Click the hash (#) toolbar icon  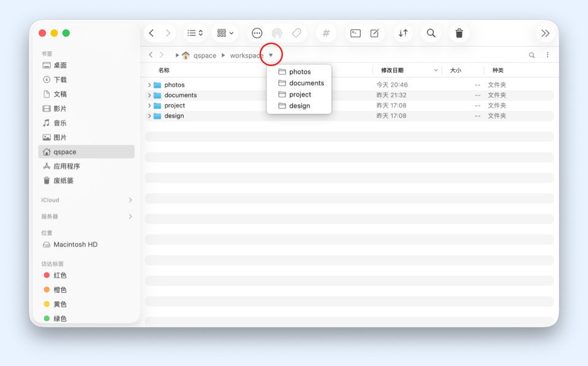point(326,33)
